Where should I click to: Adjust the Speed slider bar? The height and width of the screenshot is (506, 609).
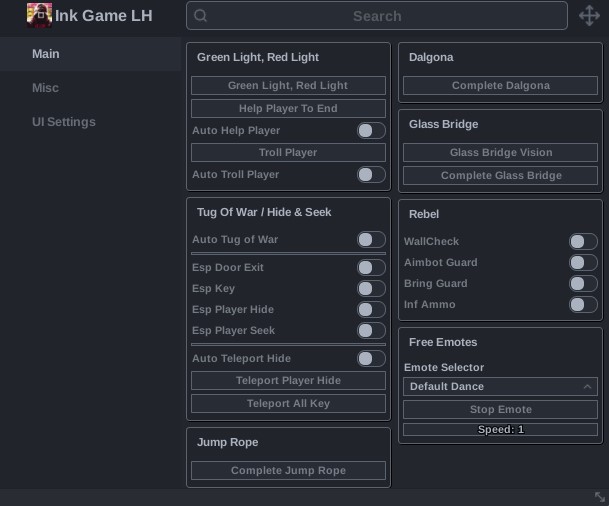click(500, 429)
